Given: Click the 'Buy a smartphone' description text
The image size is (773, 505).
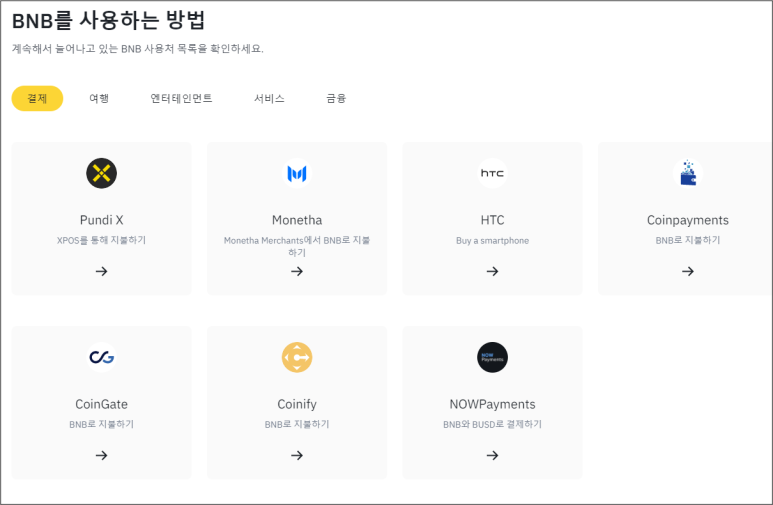Looking at the screenshot, I should click(492, 240).
